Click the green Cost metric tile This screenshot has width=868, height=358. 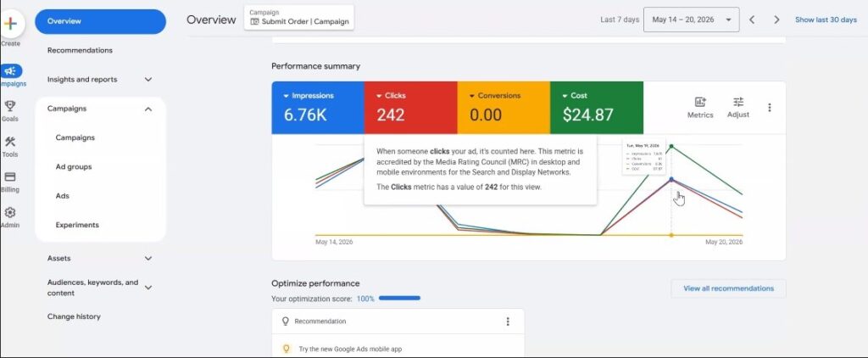597,108
